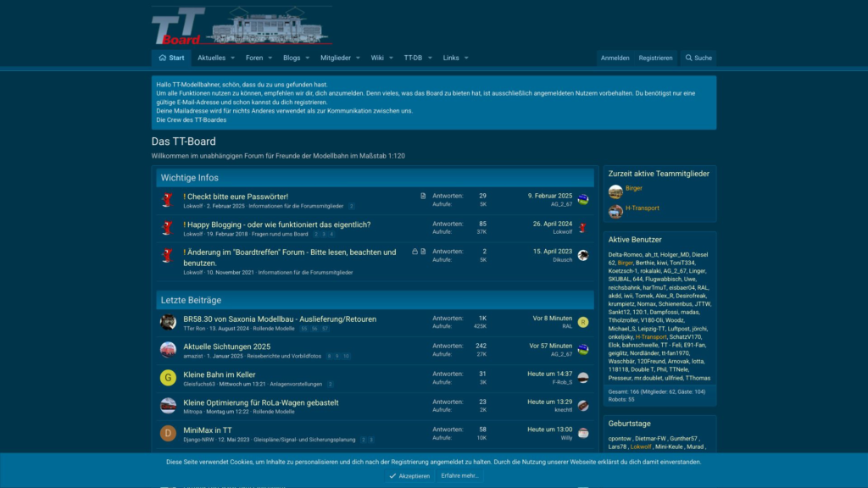Open Birger profile under Teammitglieder

(634, 188)
